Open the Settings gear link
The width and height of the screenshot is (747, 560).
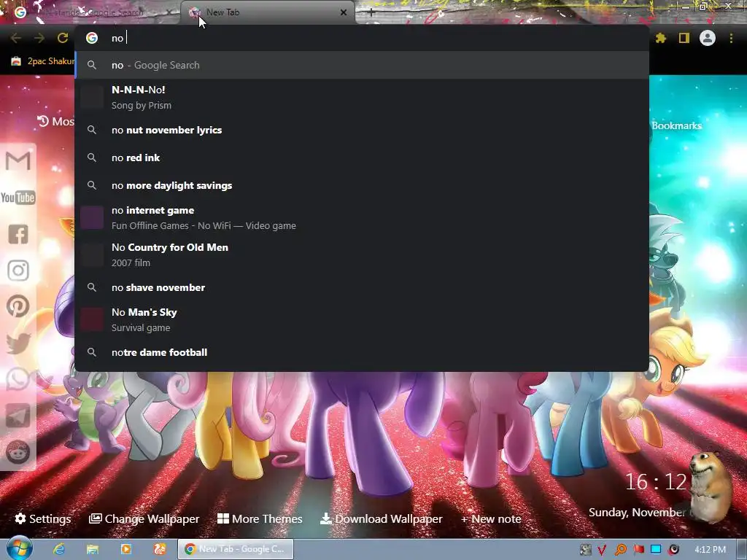43,518
